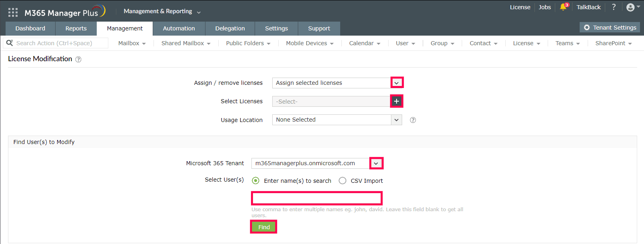Open the Automation tab
This screenshot has height=244, width=644.
(179, 28)
